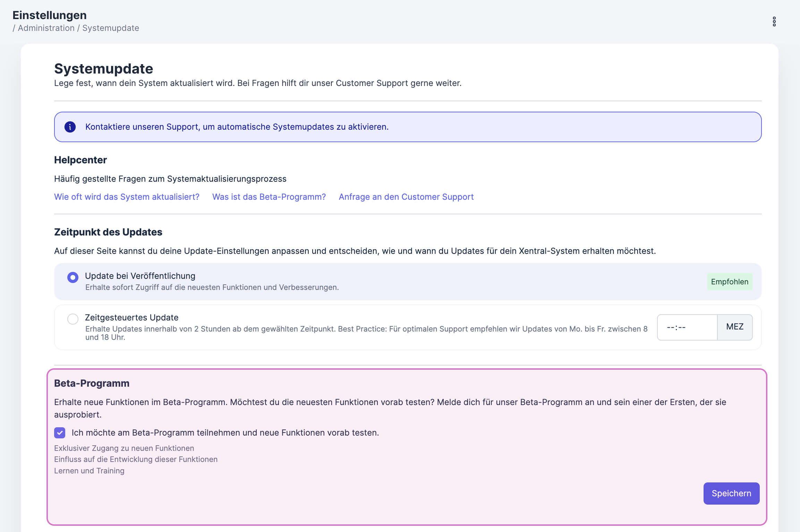Viewport: 800px width, 532px height.
Task: Open Anfrage an den Customer Support link
Action: tap(406, 197)
